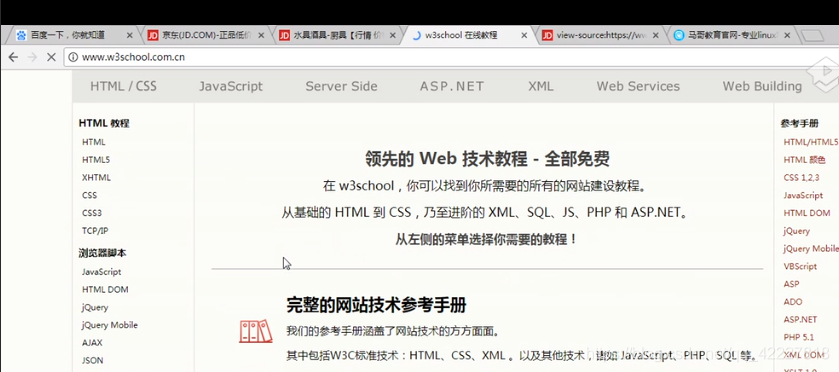Image resolution: width=839 pixels, height=372 pixels.
Task: Open AJAX tutorial link
Action: pyautogui.click(x=92, y=343)
